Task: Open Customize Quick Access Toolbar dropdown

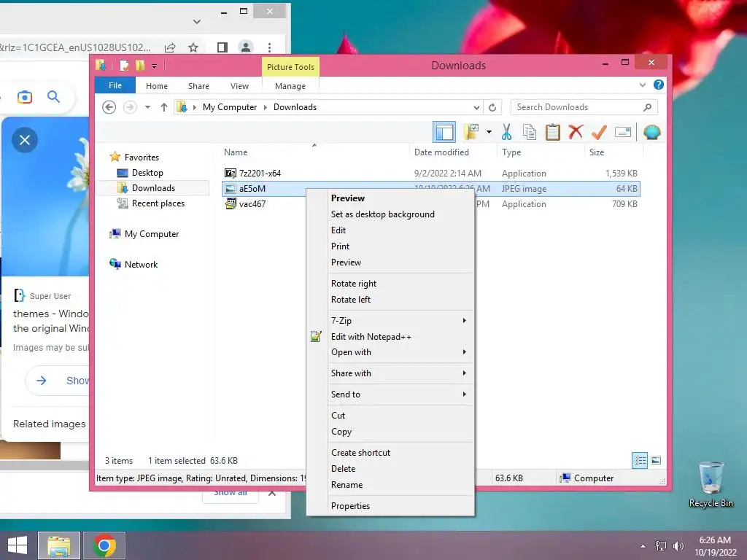Action: [x=155, y=66]
